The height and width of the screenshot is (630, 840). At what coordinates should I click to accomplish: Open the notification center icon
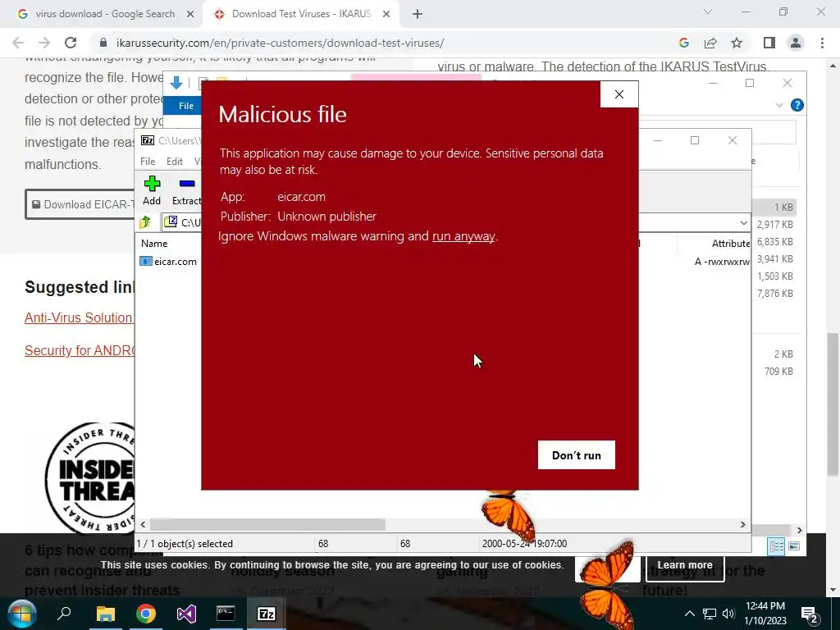tap(809, 614)
